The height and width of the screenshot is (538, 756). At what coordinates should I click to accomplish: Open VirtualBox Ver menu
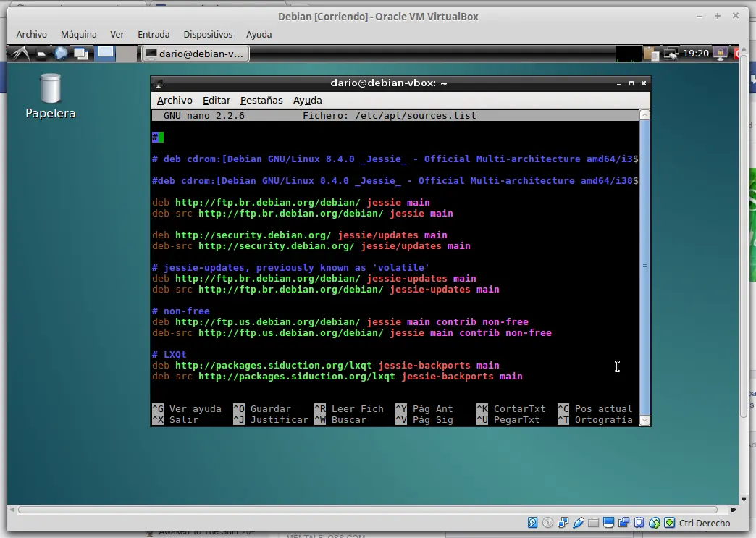(117, 34)
